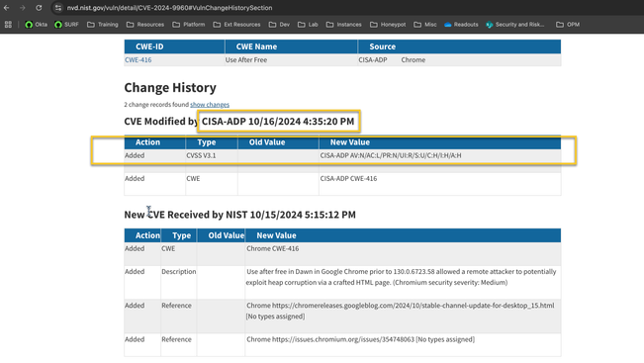644x363 pixels.
Task: Open the Misc bookmarks folder
Action: (x=425, y=25)
